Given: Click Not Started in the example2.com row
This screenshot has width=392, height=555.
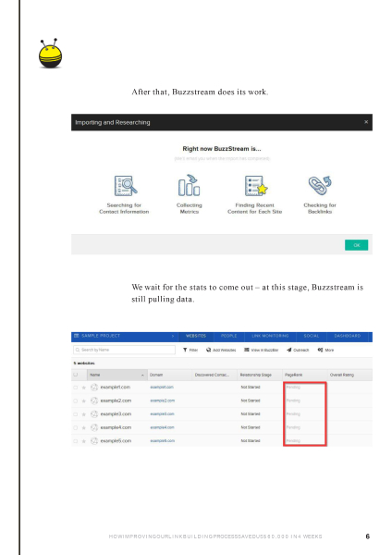Looking at the screenshot, I should click(x=251, y=401).
